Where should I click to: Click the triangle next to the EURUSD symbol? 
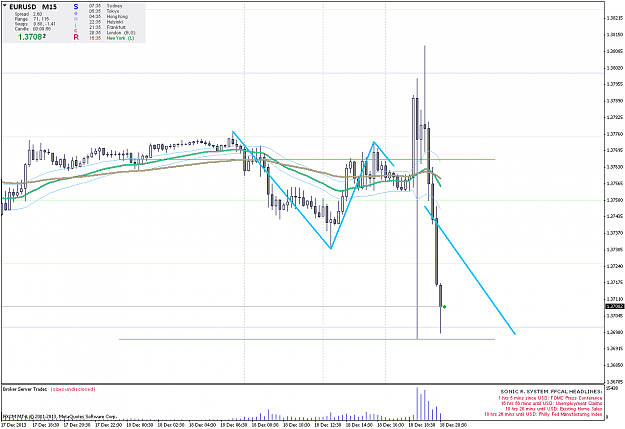pos(5,6)
